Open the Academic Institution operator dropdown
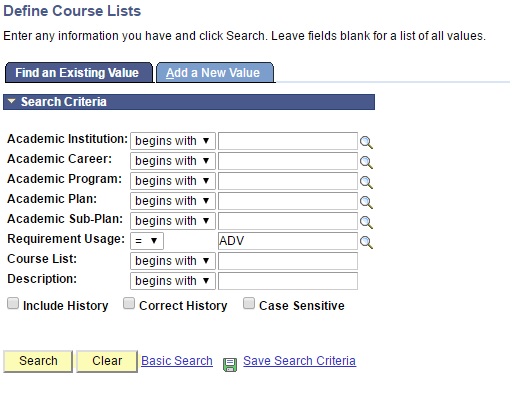 point(173,141)
